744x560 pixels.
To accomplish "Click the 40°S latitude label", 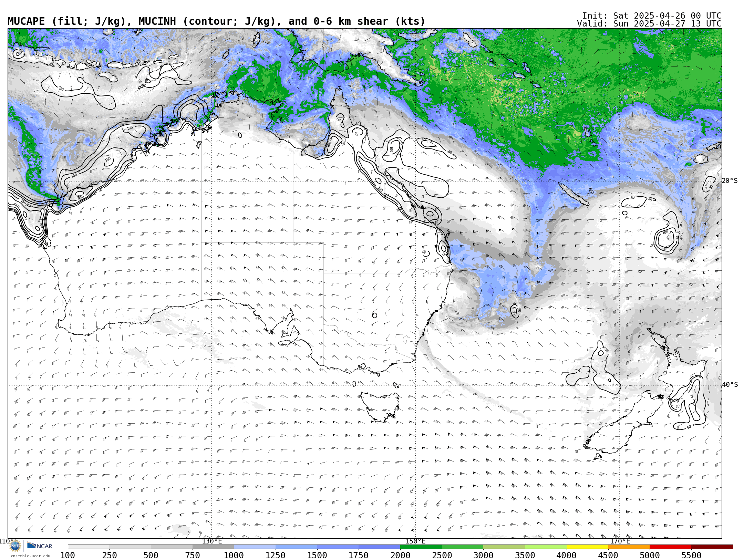I will (730, 385).
